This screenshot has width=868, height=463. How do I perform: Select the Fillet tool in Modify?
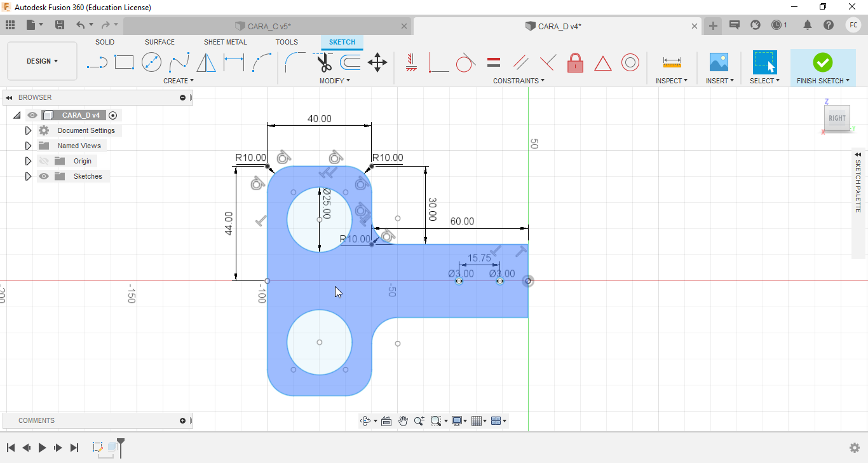(x=295, y=62)
